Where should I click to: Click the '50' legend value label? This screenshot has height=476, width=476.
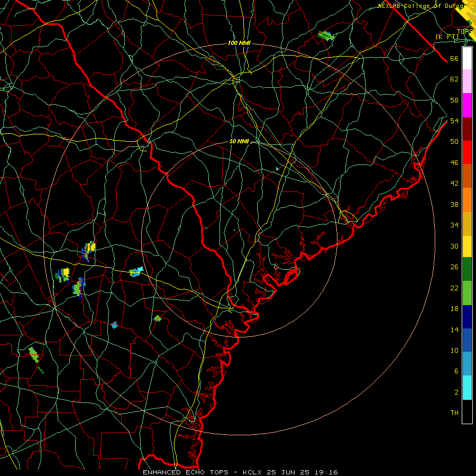click(454, 141)
